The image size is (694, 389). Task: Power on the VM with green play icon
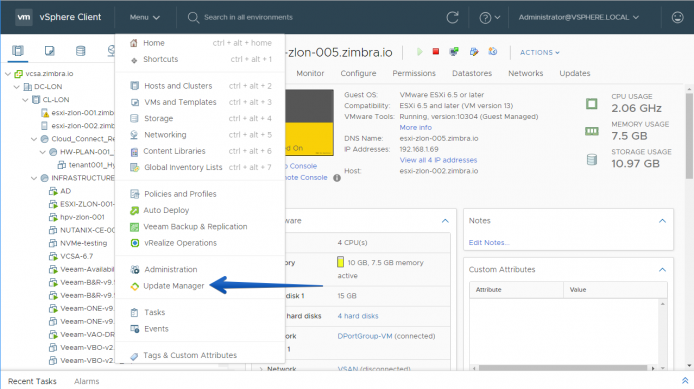[419, 52]
